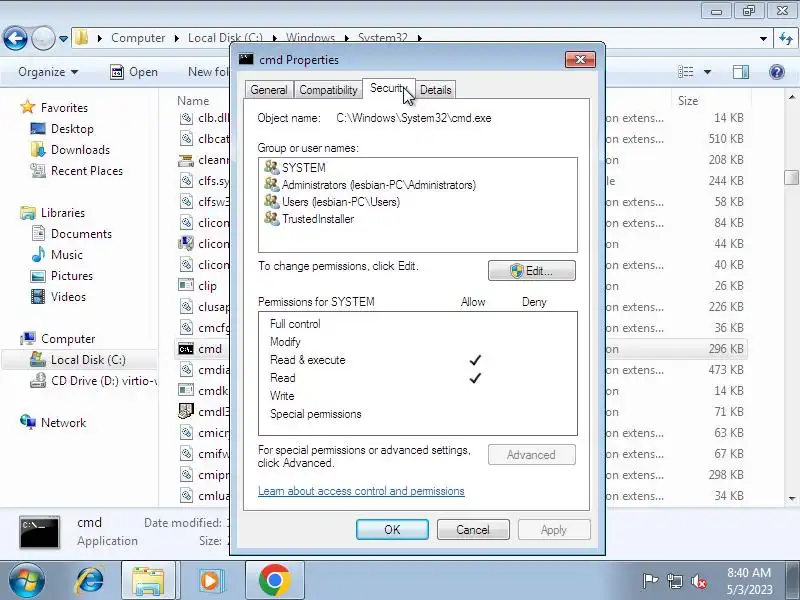This screenshot has width=800, height=600.
Task: Select Favorites in navigation pane
Action: pyautogui.click(x=64, y=108)
